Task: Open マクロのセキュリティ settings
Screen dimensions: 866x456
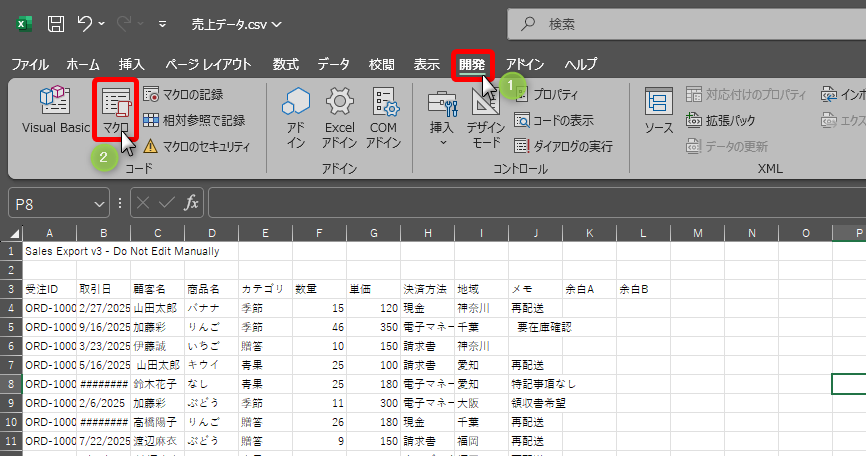Action: [195, 146]
